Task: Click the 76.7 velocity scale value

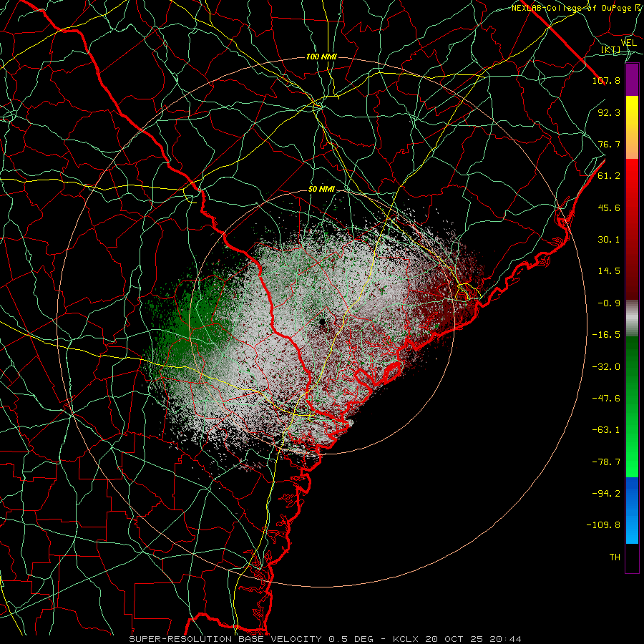Action: click(x=609, y=144)
